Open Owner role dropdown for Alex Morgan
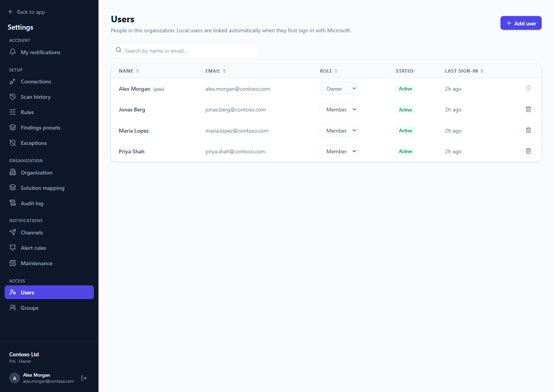The image size is (554, 392). click(x=339, y=88)
